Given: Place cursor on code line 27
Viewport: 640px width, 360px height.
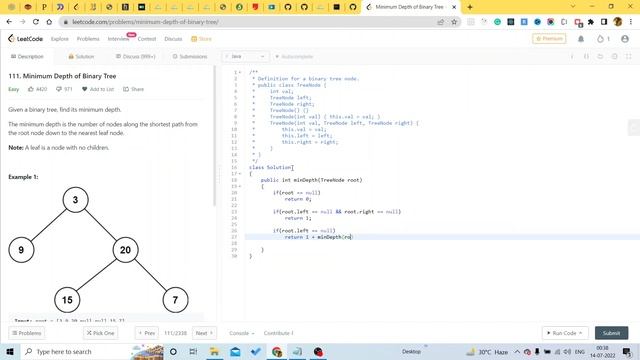Looking at the screenshot, I should (x=441, y=237).
